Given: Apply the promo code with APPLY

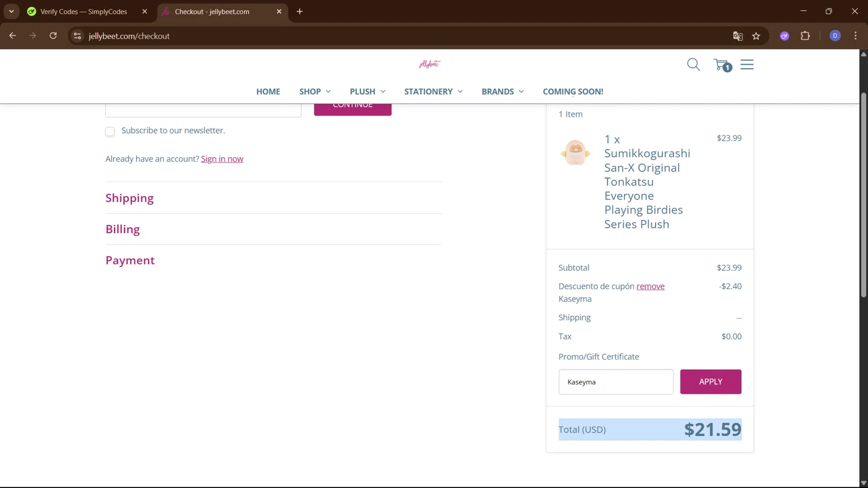Looking at the screenshot, I should click(711, 382).
